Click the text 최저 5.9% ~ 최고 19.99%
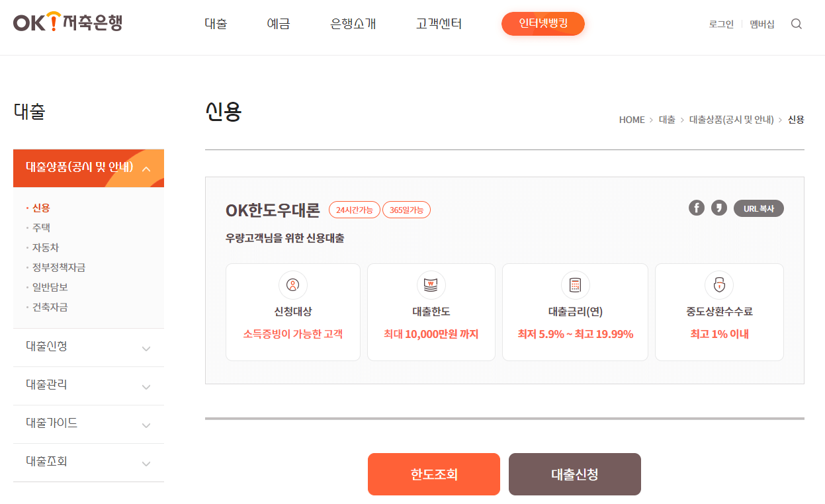Screen dimensions: 825x504 click(x=576, y=334)
